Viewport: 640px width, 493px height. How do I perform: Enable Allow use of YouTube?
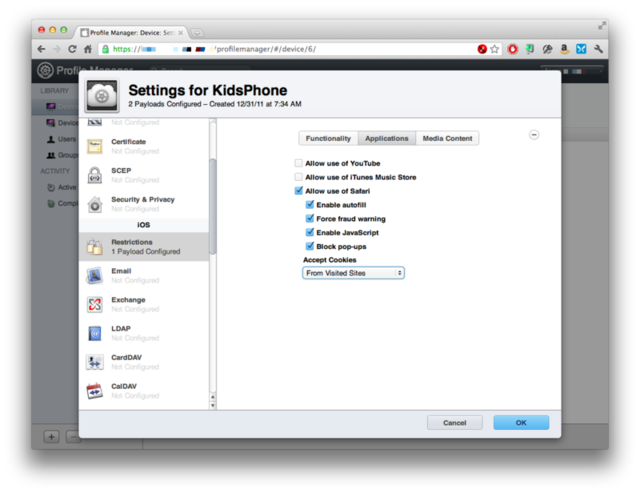coord(298,163)
